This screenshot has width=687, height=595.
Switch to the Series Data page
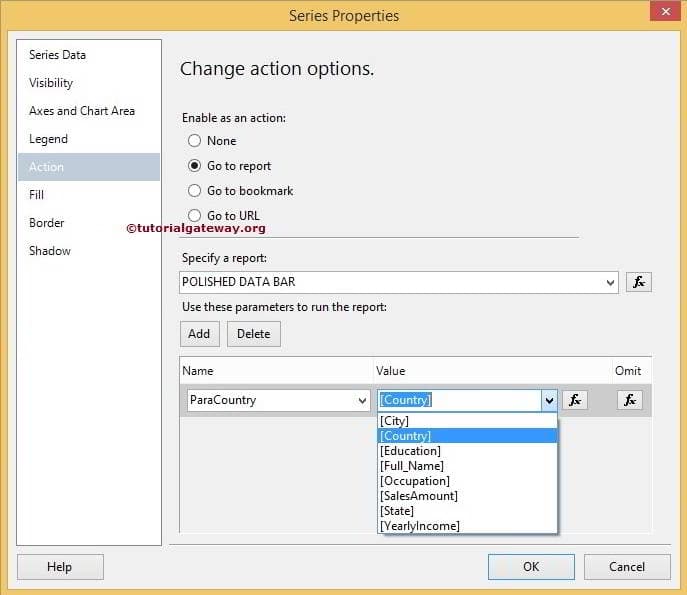[57, 55]
